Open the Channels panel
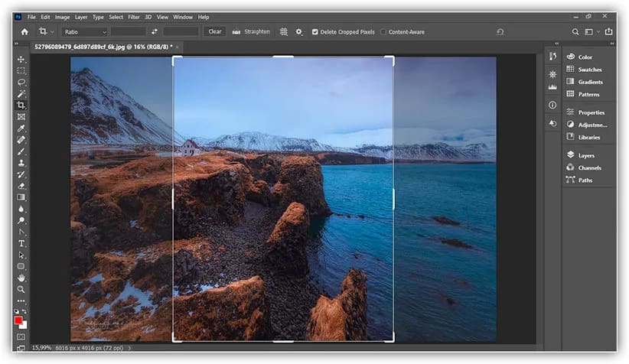This screenshot has width=629, height=364. click(584, 167)
